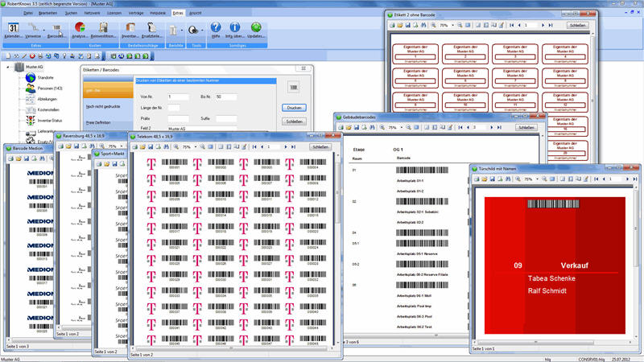Click save icon in Barcode Medion window
This screenshot has height=362, width=644.
point(27,158)
